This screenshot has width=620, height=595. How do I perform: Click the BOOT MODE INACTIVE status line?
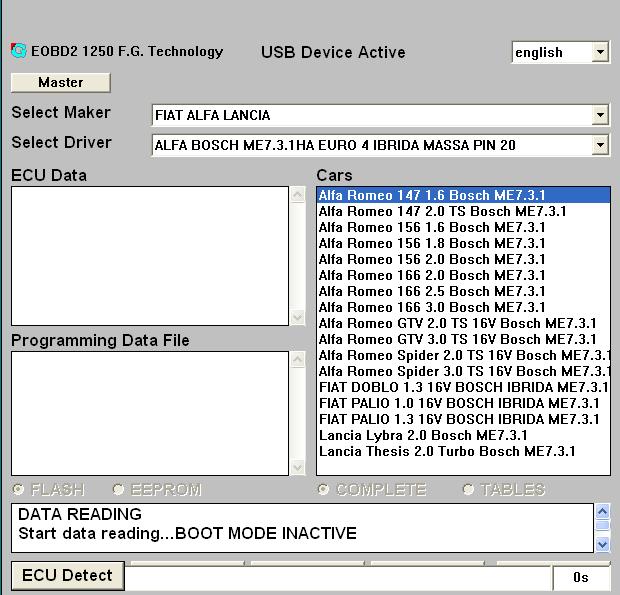pos(187,533)
